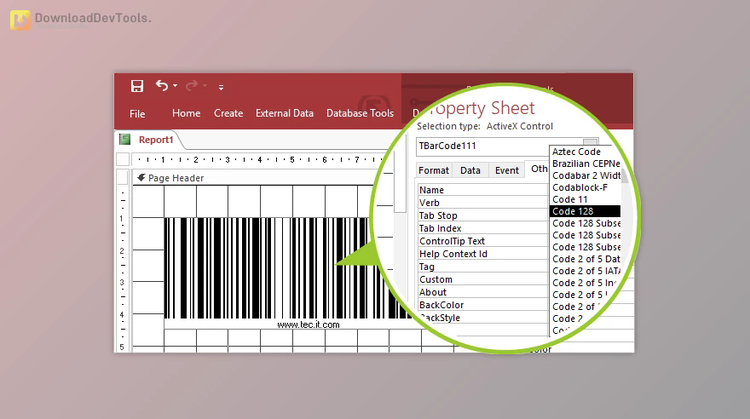Click the Help Context Id property row

coord(482,254)
